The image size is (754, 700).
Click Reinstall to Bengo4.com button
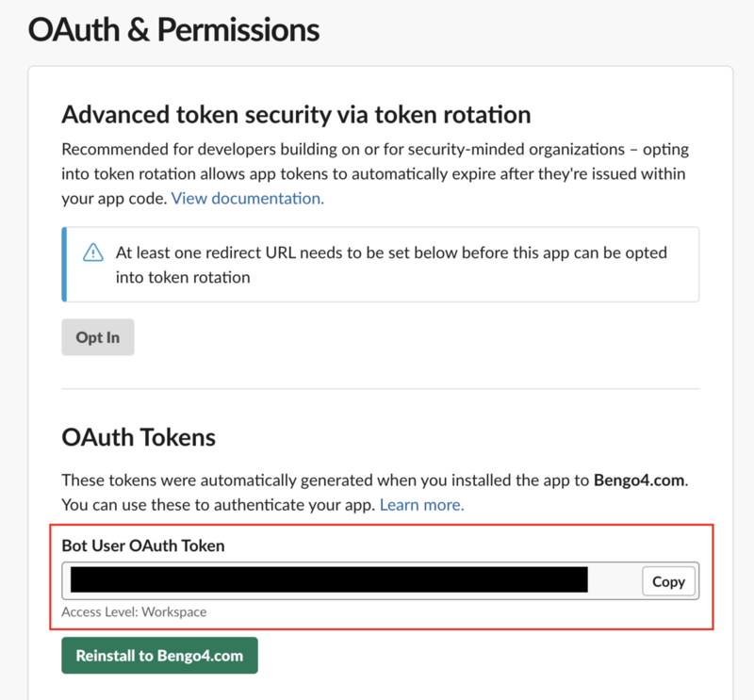point(159,656)
